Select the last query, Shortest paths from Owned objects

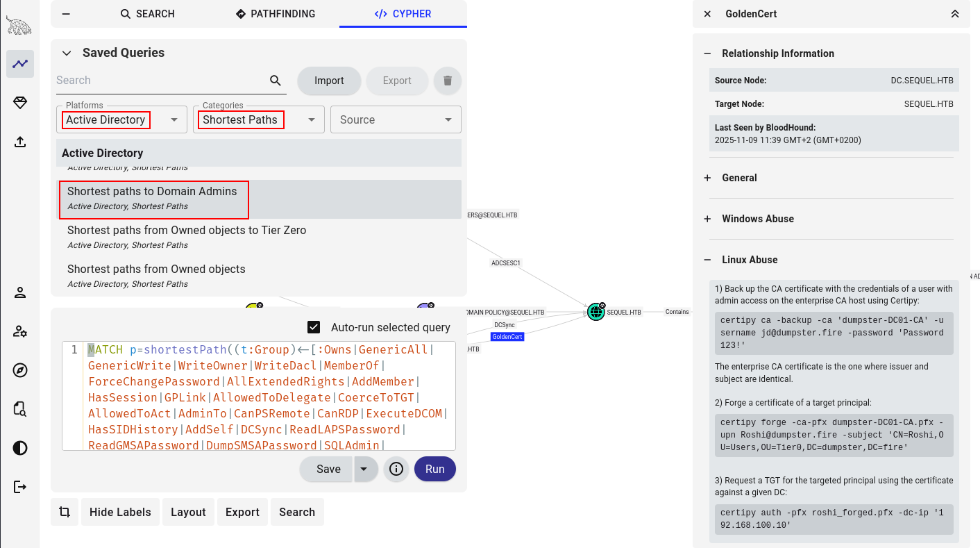pos(259,277)
